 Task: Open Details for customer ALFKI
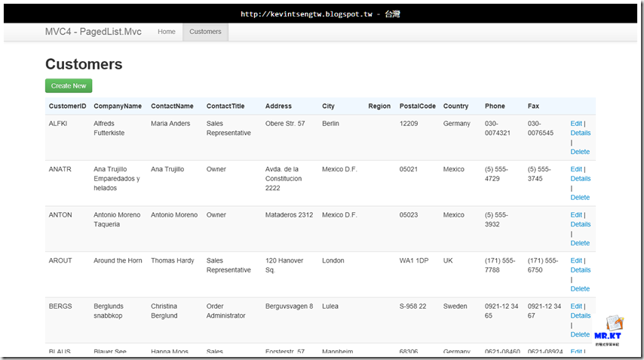(x=581, y=133)
